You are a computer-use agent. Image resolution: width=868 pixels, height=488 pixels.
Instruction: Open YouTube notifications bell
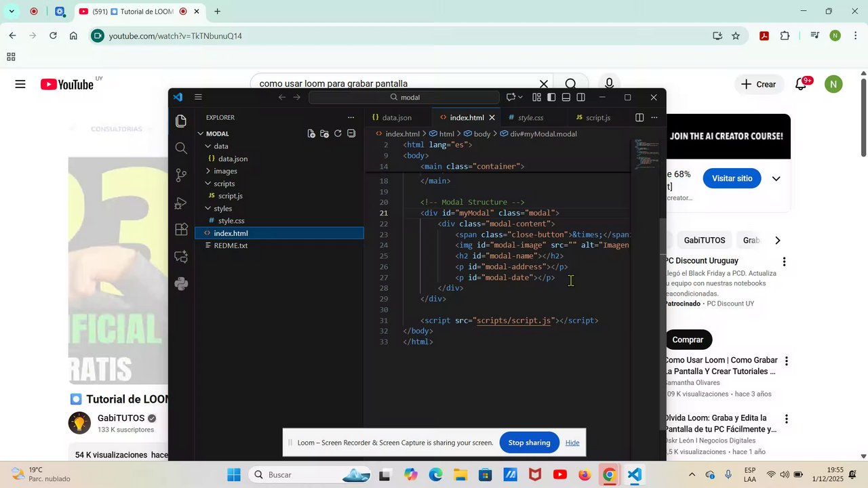coord(801,85)
